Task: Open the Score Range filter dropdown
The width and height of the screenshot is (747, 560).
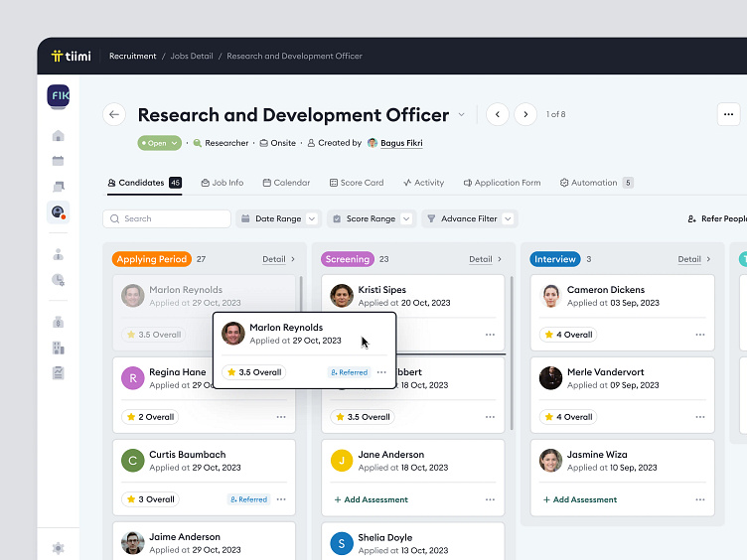Action: tap(372, 218)
